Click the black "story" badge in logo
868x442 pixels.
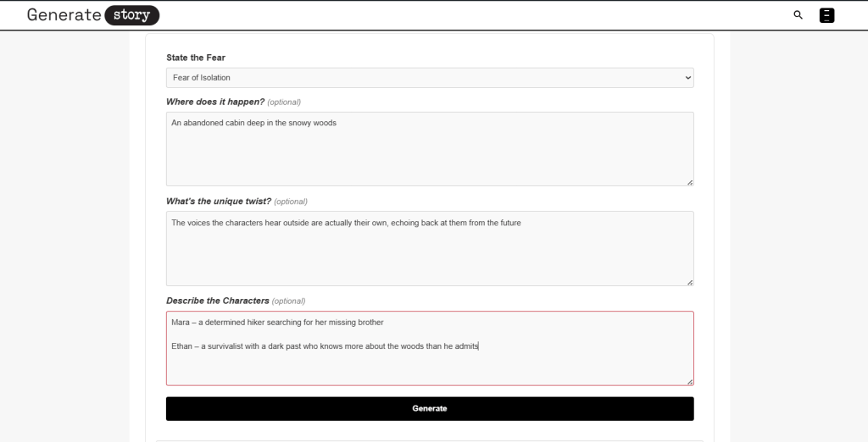131,15
